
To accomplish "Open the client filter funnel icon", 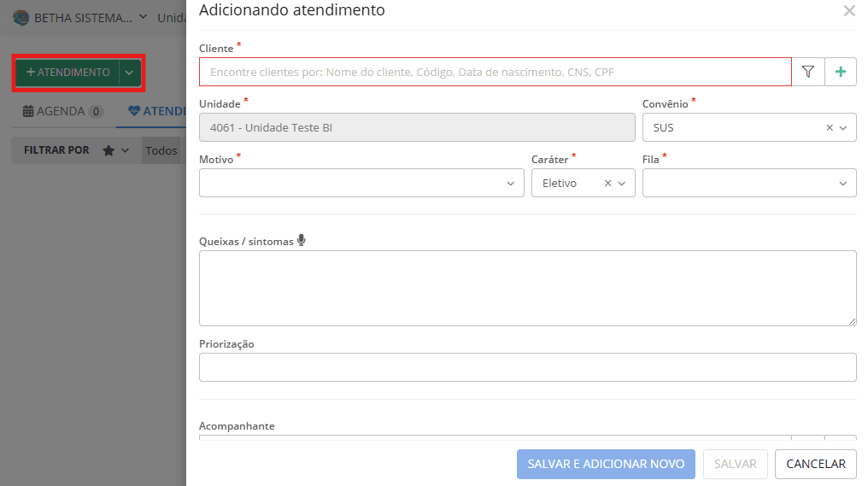I will (808, 73).
